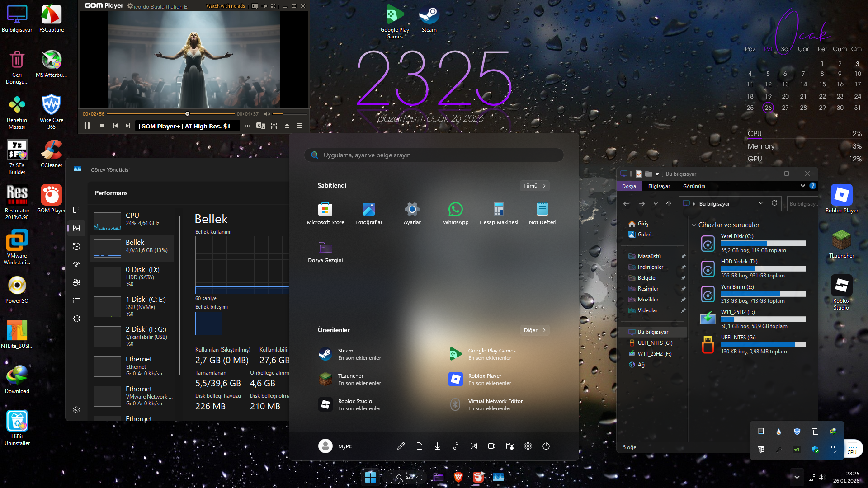
Task: Click the Tümü button in Sabitlendi
Action: point(534,186)
